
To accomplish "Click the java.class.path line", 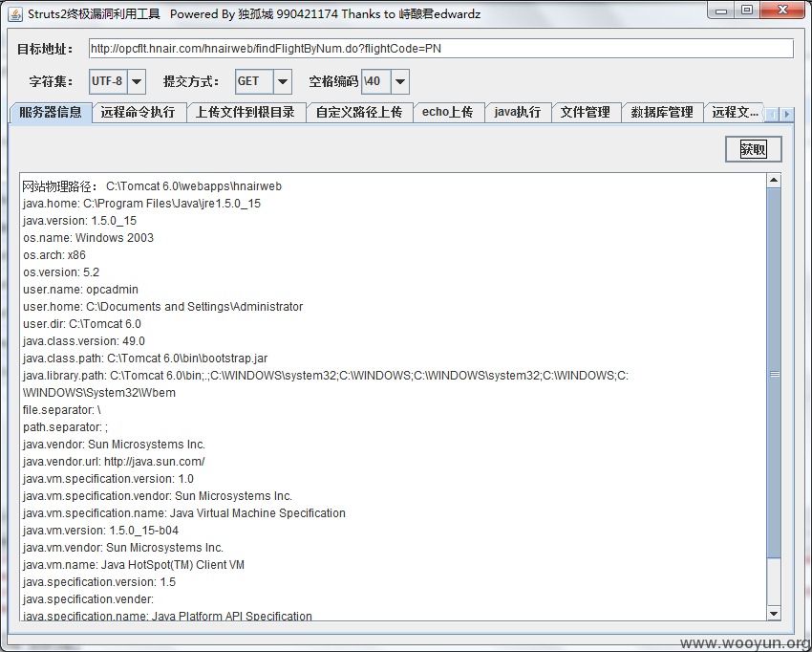I will coord(145,359).
